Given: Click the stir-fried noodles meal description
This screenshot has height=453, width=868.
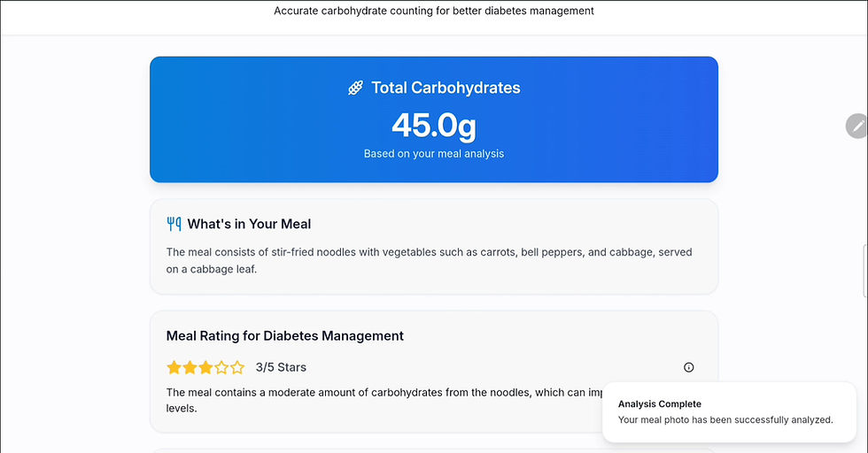Looking at the screenshot, I should coord(429,261).
